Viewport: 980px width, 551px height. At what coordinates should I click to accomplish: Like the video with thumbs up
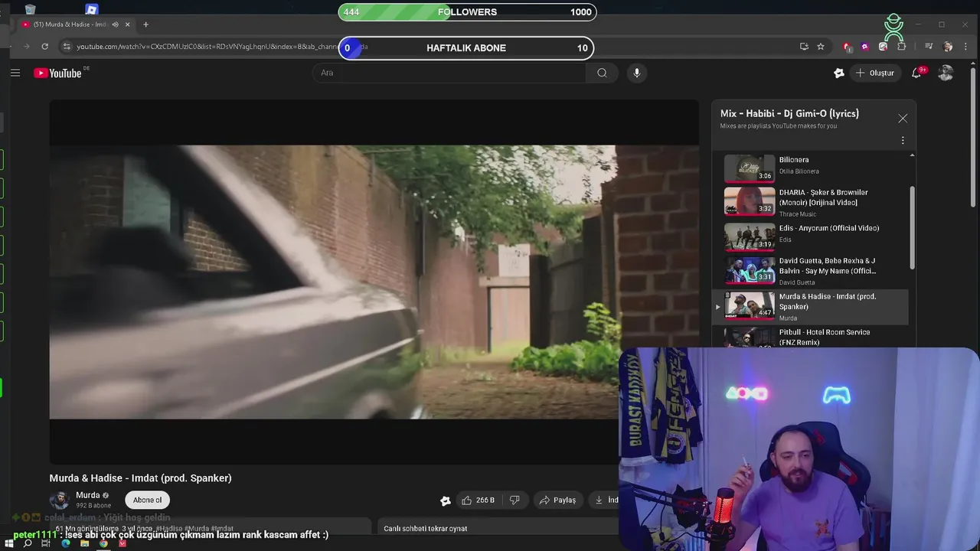[x=479, y=500]
